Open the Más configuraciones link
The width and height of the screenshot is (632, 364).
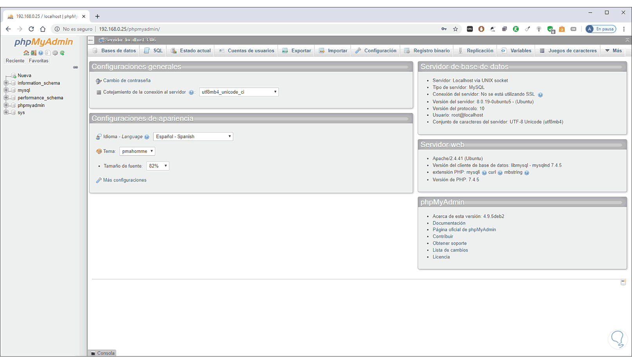point(125,180)
